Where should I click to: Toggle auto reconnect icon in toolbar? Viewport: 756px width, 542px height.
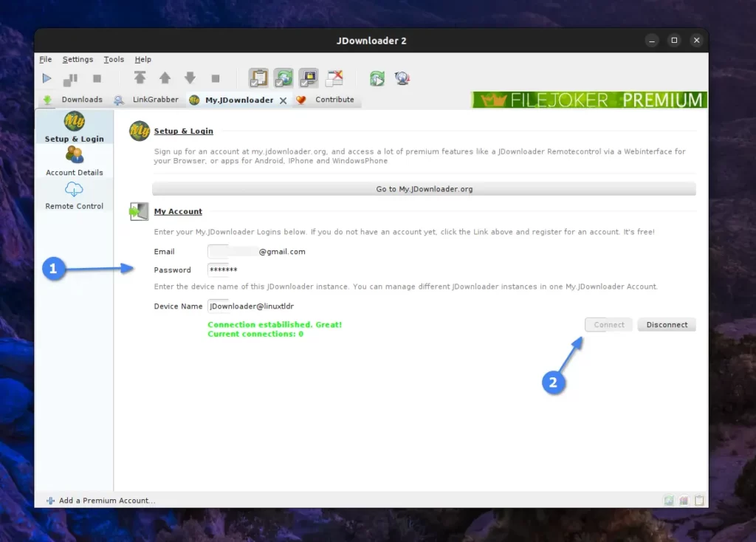(x=283, y=78)
